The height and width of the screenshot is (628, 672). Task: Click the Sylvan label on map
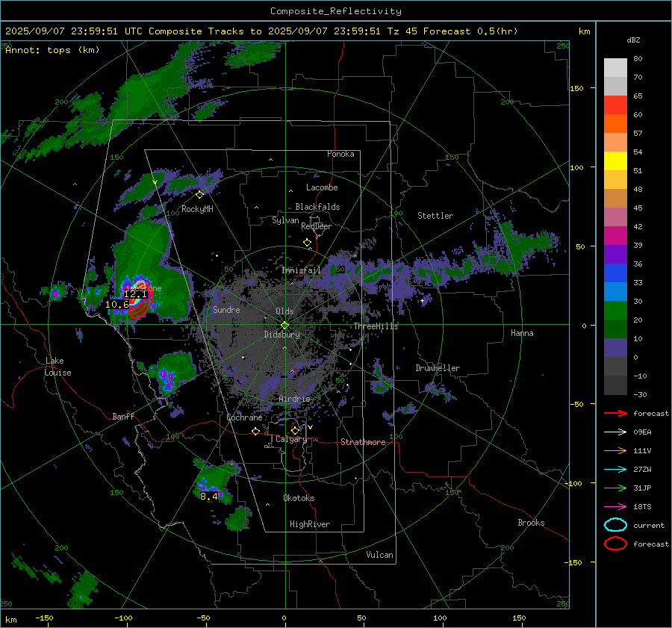pos(285,221)
